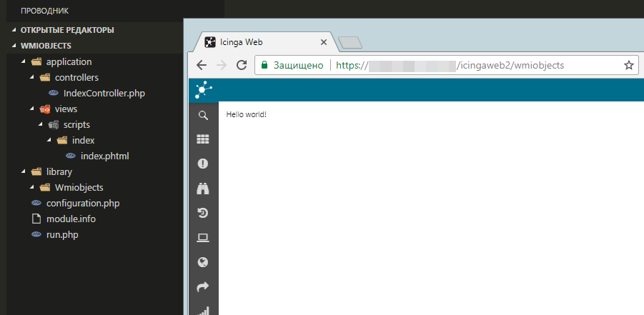Go back in browser history
Screen dimensions: 644x315
[202, 65]
